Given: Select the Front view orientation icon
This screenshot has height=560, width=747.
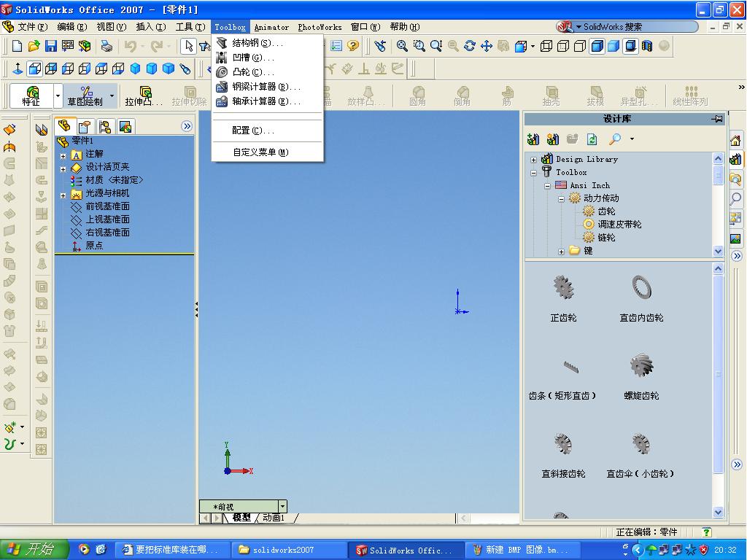Looking at the screenshot, I should 34,69.
